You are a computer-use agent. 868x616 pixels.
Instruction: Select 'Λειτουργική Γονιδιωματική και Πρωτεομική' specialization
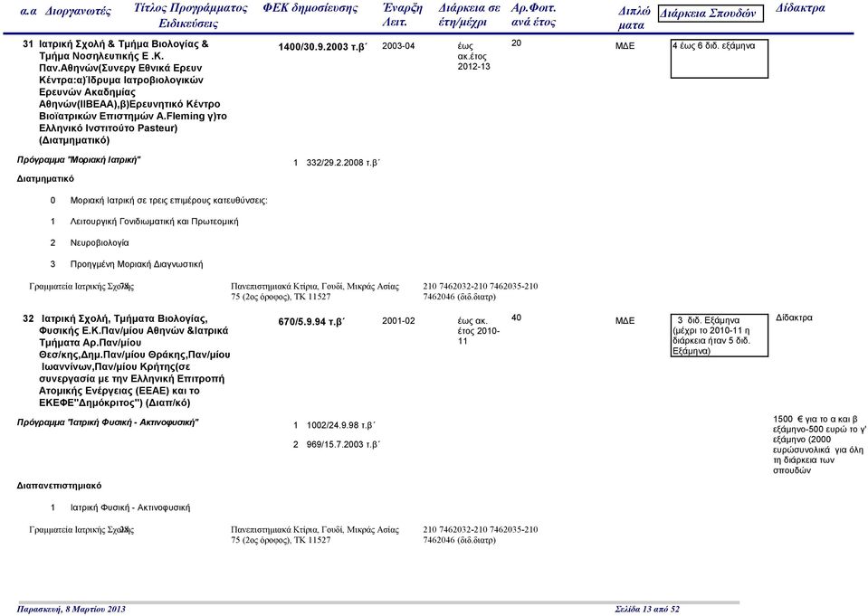point(155,222)
